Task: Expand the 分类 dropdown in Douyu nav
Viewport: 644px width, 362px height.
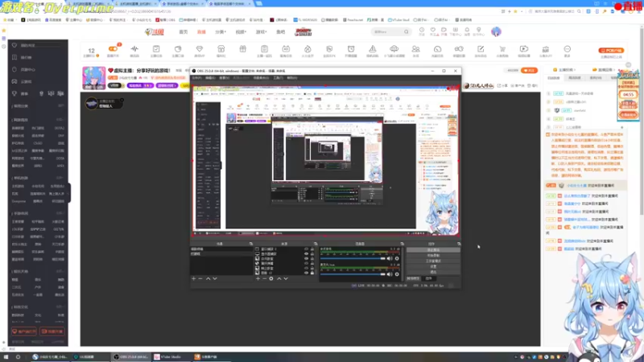Action: coord(221,32)
